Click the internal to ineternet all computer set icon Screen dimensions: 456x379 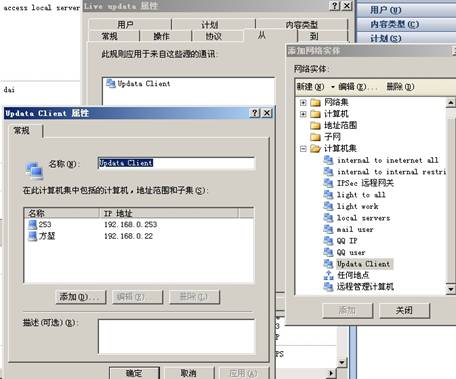point(328,160)
